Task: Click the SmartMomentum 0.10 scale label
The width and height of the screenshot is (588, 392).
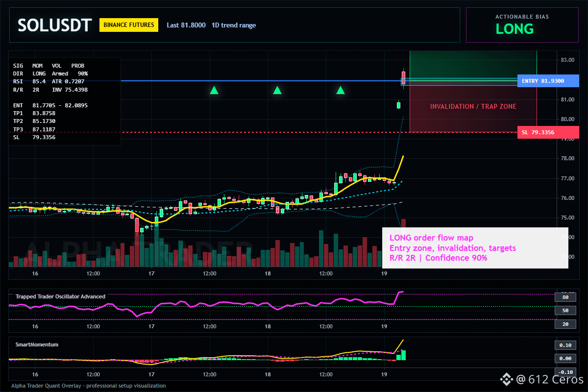Action: click(565, 345)
